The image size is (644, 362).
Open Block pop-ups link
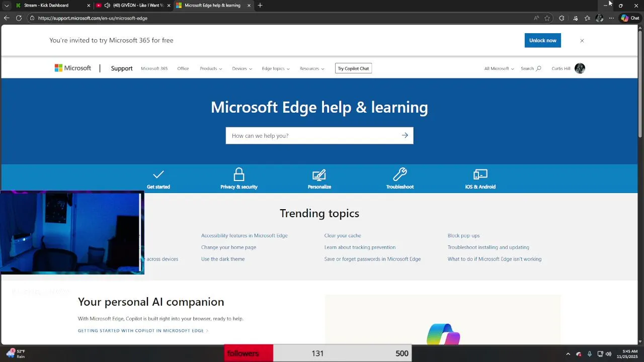coord(463,235)
